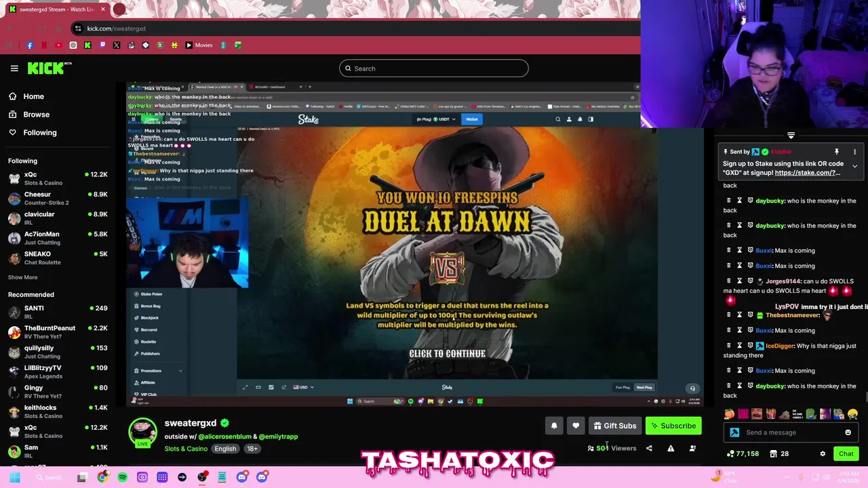Screen dimensions: 868x488
Task: Open the Netflix bookmark
Action: [x=44, y=45]
